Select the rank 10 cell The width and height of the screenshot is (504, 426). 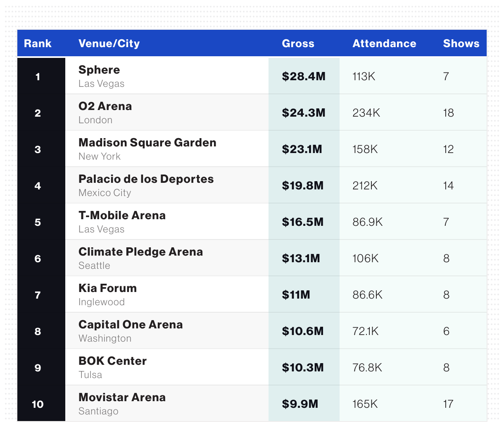coord(38,404)
